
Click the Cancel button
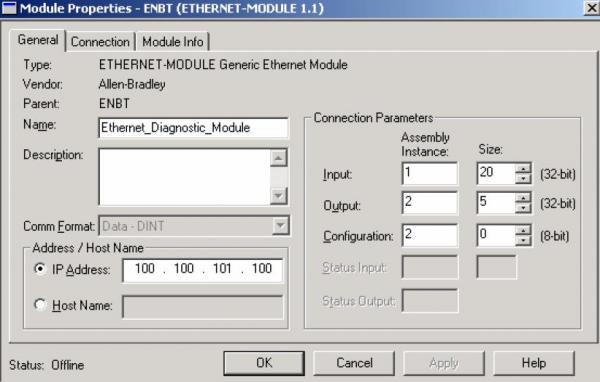click(354, 363)
